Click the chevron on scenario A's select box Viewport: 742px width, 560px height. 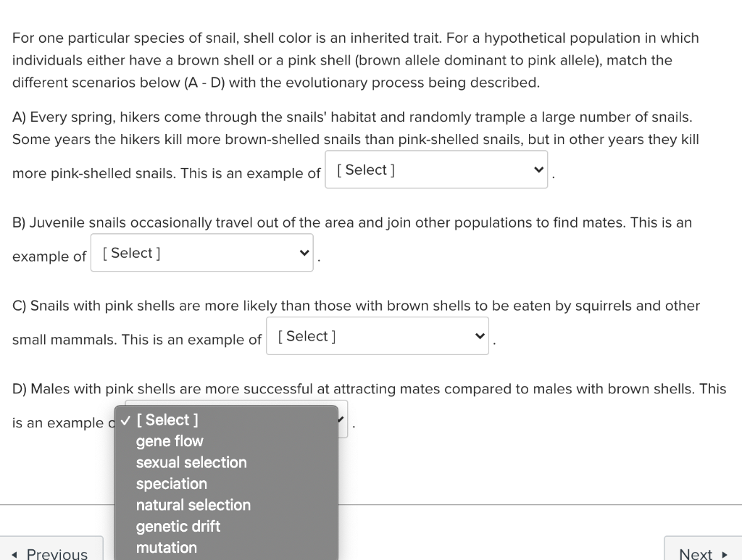pos(538,169)
